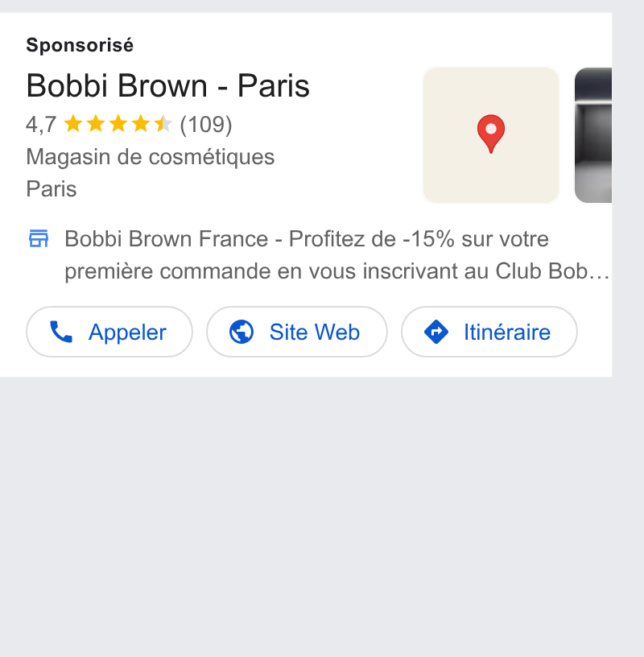644x657 pixels.
Task: Click the first gold rating star
Action: (x=73, y=124)
